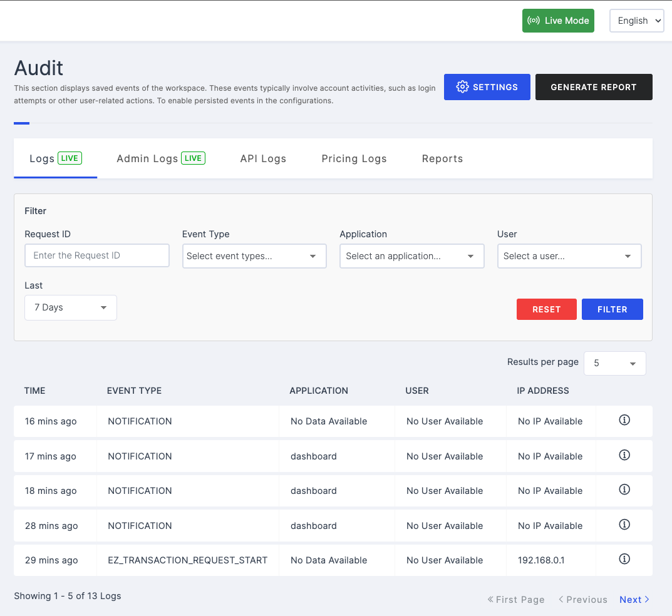The image size is (672, 616).
Task: Toggle Live Mode broadcast button
Action: 558,21
